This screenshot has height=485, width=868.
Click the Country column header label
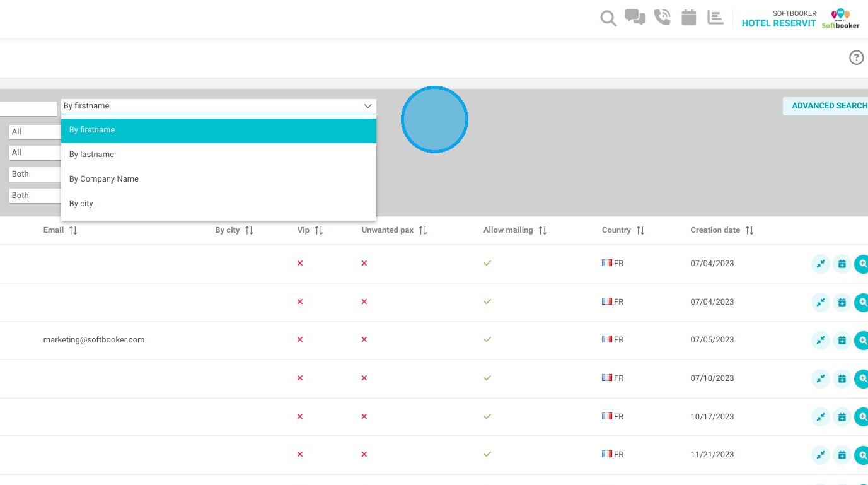coord(616,230)
